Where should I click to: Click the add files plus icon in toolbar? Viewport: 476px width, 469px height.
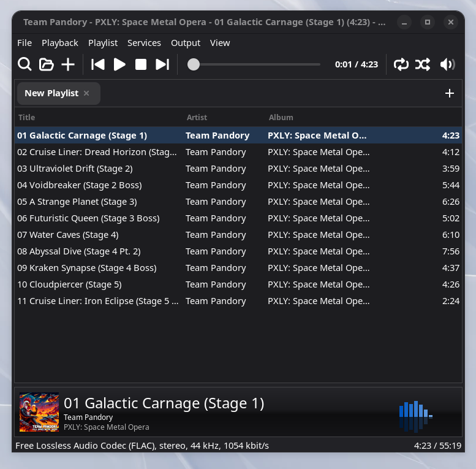click(x=68, y=64)
